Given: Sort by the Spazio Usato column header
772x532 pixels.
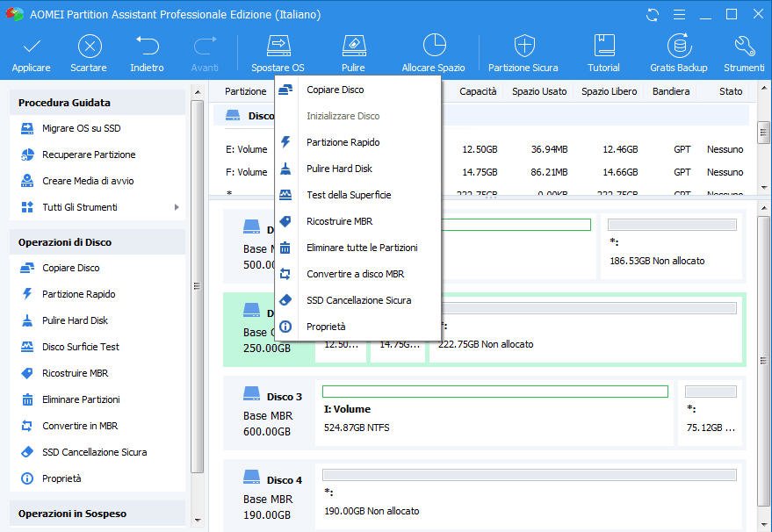Looking at the screenshot, I should tap(539, 91).
